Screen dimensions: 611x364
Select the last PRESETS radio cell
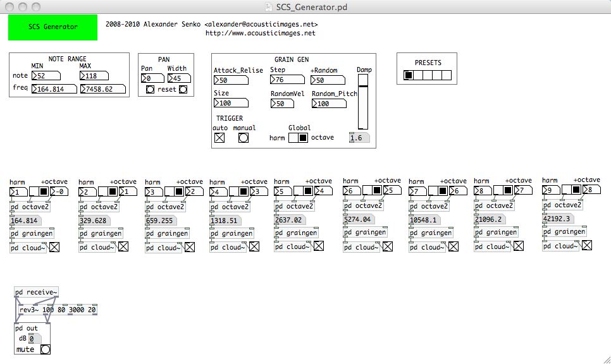[447, 76]
